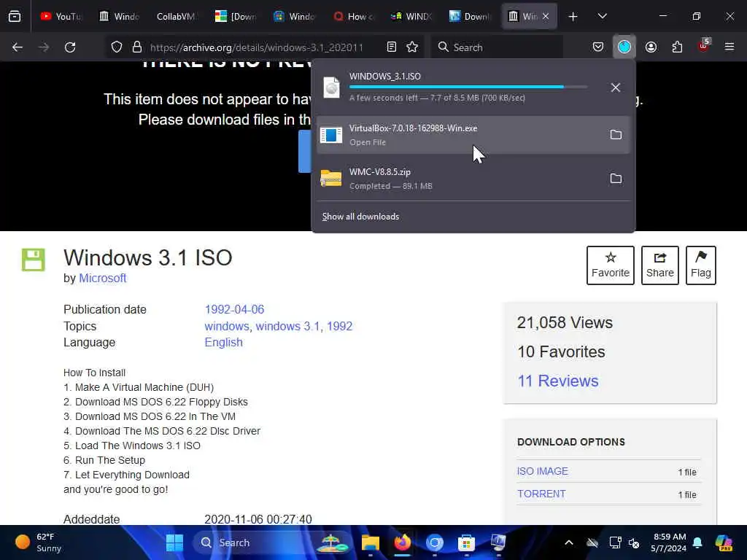Image resolution: width=747 pixels, height=560 pixels.
Task: Cancel the WINDOWS_3.1.ISO download
Action: (616, 87)
